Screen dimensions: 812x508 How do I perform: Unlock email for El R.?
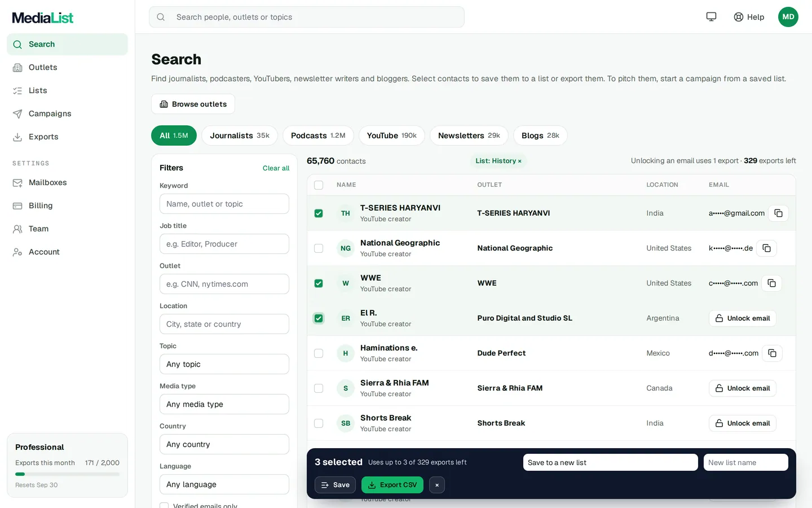(743, 318)
